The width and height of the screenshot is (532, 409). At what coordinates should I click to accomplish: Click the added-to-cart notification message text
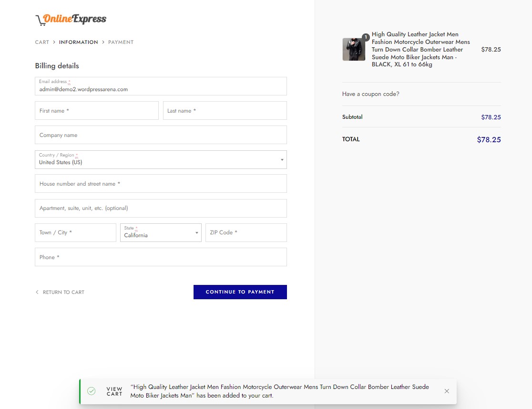279,391
